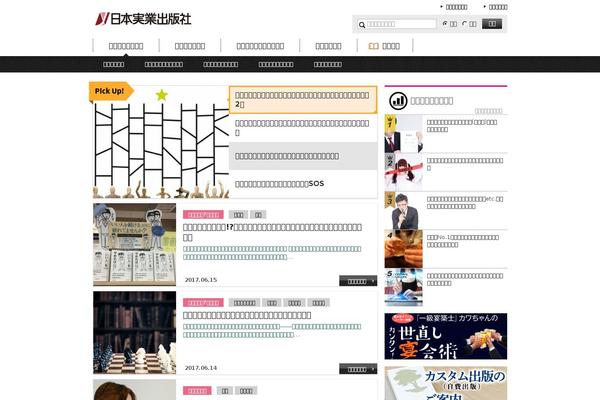Click pink category tag on 2017.06.15 article
600x400 pixels.
coord(203,215)
